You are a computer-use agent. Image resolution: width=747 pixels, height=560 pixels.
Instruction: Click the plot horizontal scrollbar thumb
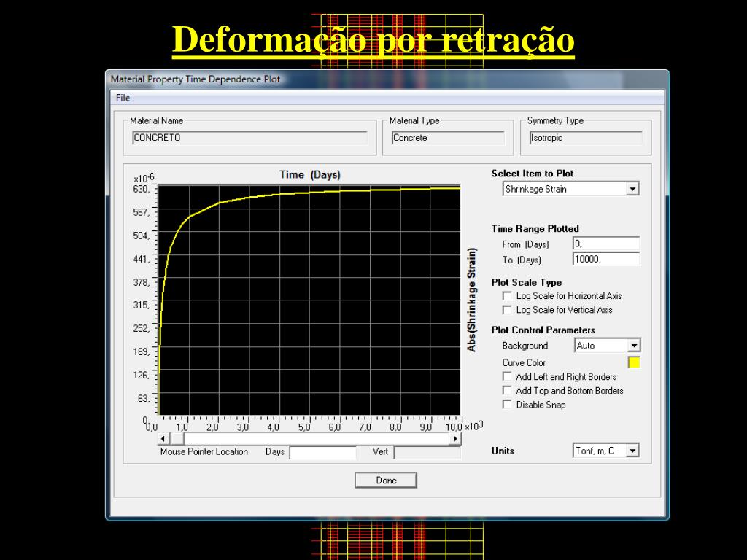[177, 438]
